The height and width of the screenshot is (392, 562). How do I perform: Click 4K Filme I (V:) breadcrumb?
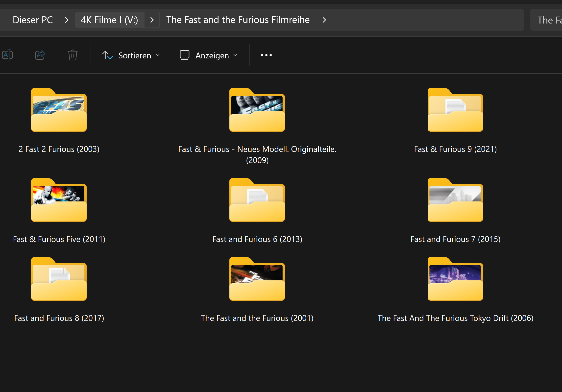(109, 20)
